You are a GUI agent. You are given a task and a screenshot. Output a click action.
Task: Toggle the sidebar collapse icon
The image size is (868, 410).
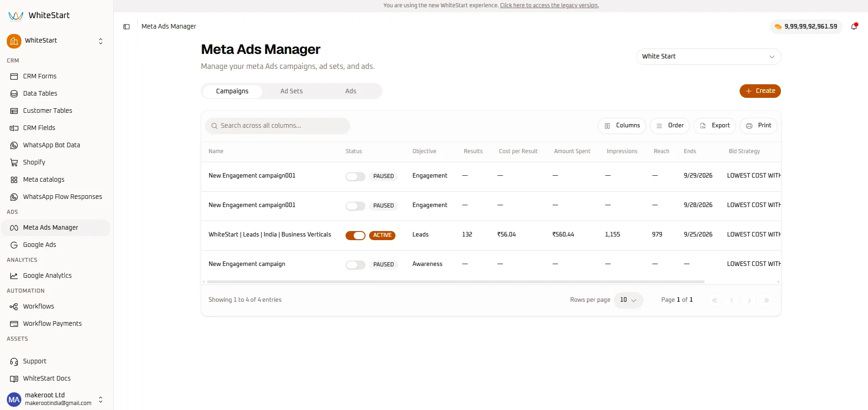tap(127, 27)
